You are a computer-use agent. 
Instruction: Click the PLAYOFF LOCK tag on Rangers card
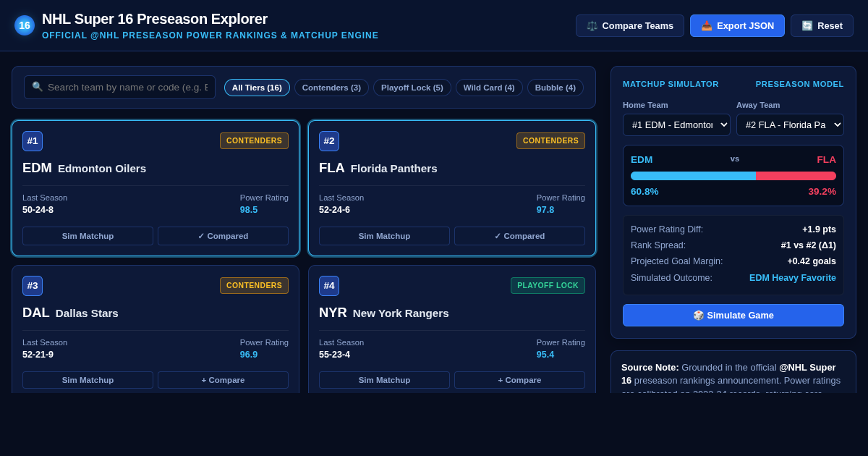[x=548, y=286]
